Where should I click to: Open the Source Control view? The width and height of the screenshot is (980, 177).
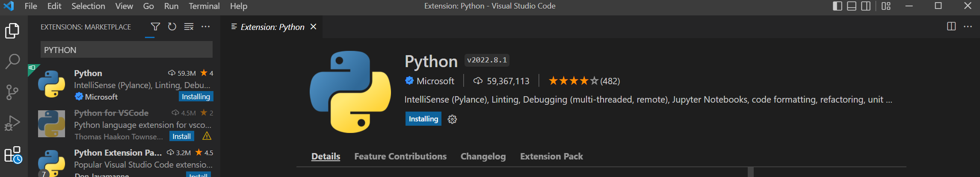12,92
